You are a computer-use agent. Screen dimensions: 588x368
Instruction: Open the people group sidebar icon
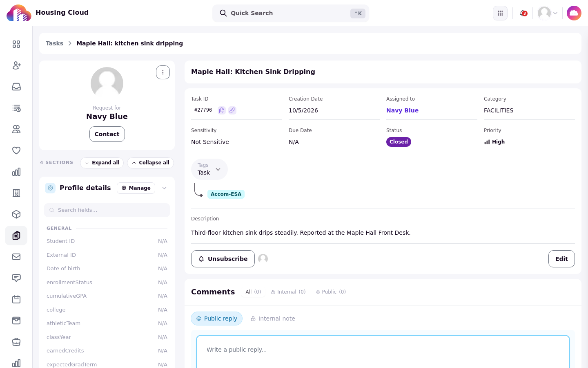(x=16, y=129)
